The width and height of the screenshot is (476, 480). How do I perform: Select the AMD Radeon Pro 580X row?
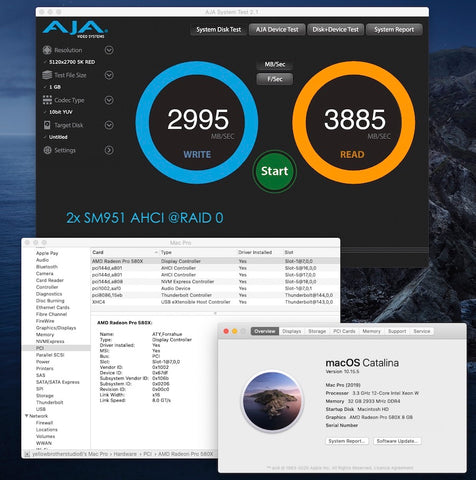point(215,261)
